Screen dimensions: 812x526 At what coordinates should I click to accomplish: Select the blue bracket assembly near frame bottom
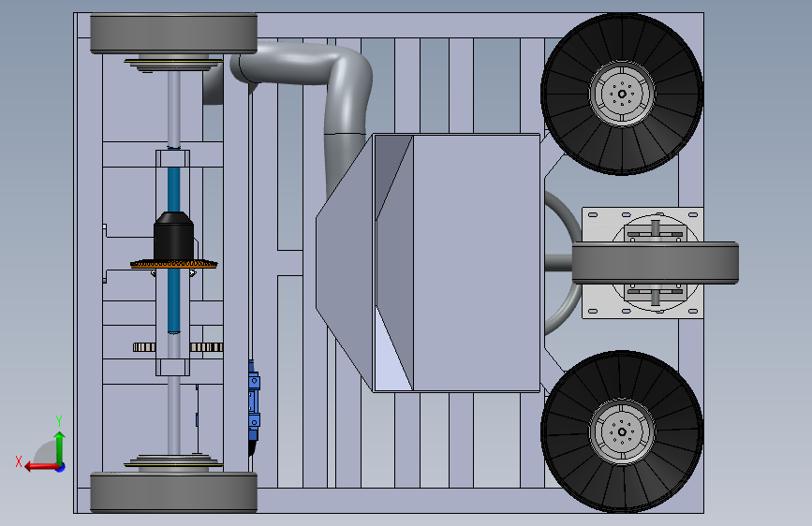point(254,406)
